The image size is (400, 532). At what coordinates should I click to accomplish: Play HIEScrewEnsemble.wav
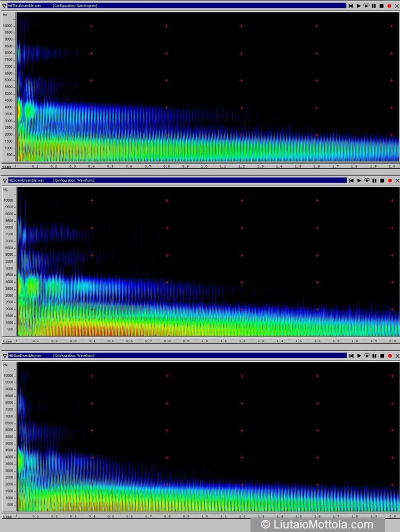(359, 181)
